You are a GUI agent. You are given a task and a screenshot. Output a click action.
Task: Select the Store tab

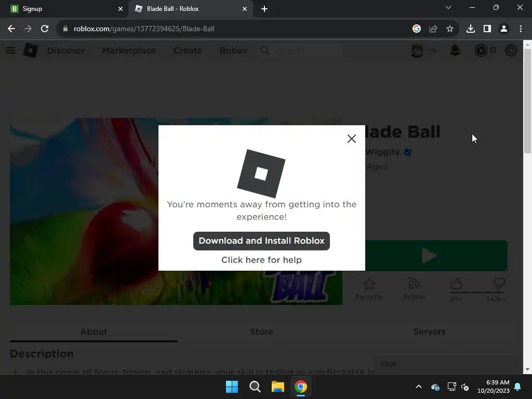[x=261, y=332]
